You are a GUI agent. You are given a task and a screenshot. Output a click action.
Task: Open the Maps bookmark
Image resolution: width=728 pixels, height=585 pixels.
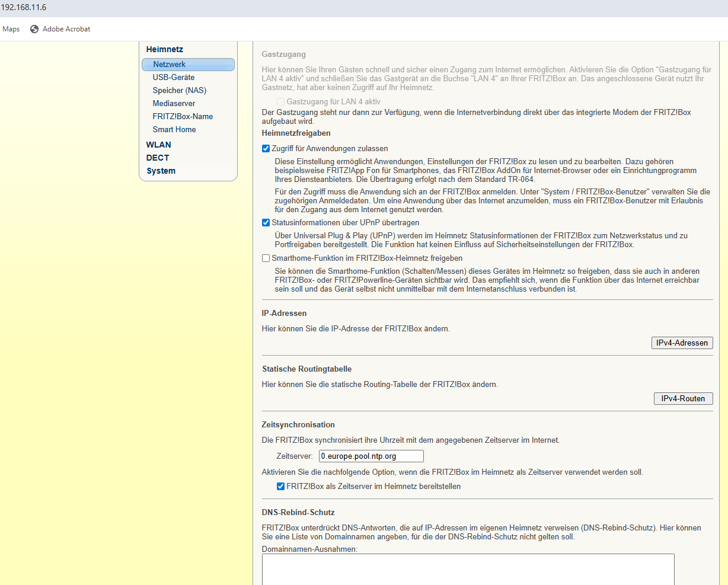pyautogui.click(x=11, y=29)
